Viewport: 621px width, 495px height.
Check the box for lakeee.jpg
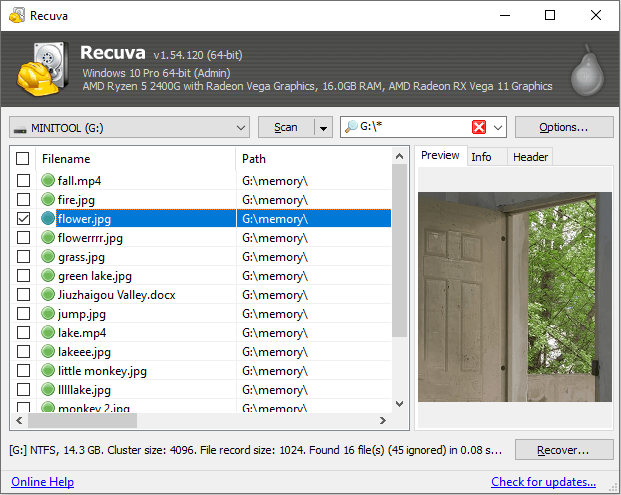(23, 352)
